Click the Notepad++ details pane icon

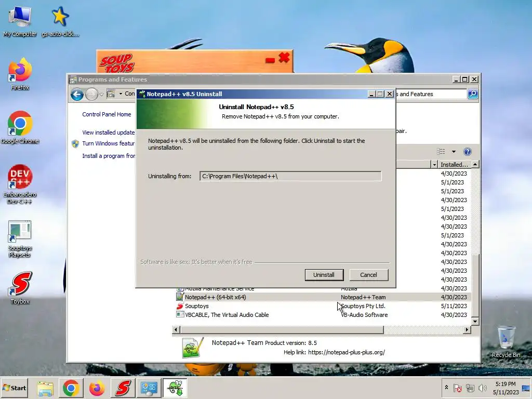click(x=192, y=348)
